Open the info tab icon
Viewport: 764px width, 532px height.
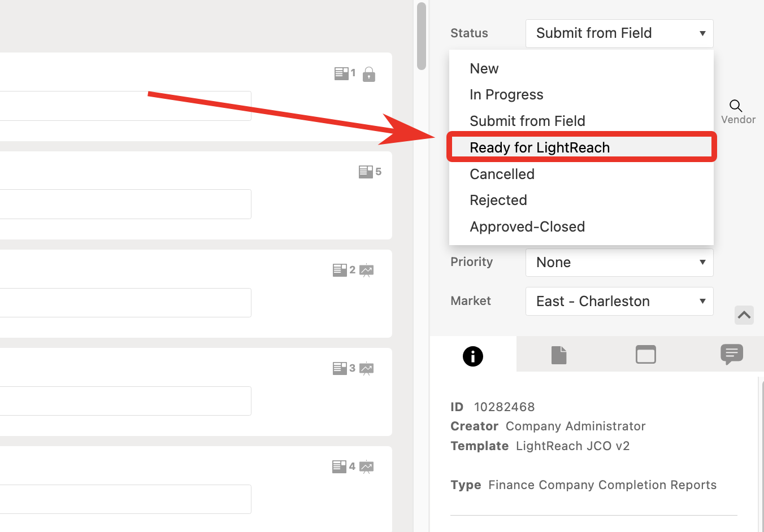(x=472, y=356)
